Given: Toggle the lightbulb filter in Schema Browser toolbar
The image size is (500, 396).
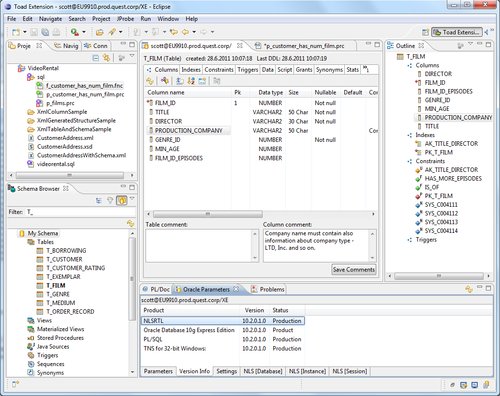Looking at the screenshot, I should pyautogui.click(x=110, y=200).
